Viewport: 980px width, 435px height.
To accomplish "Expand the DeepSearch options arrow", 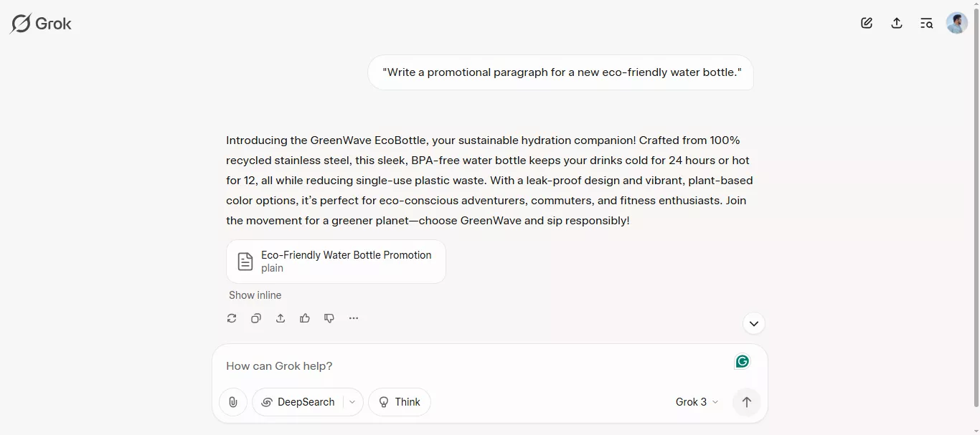I will coord(352,402).
